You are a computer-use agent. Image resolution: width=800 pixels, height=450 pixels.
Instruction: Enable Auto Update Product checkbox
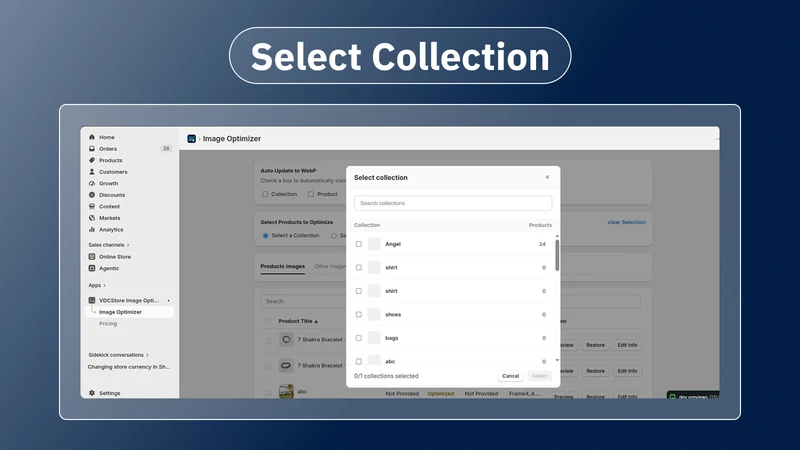[x=311, y=194]
